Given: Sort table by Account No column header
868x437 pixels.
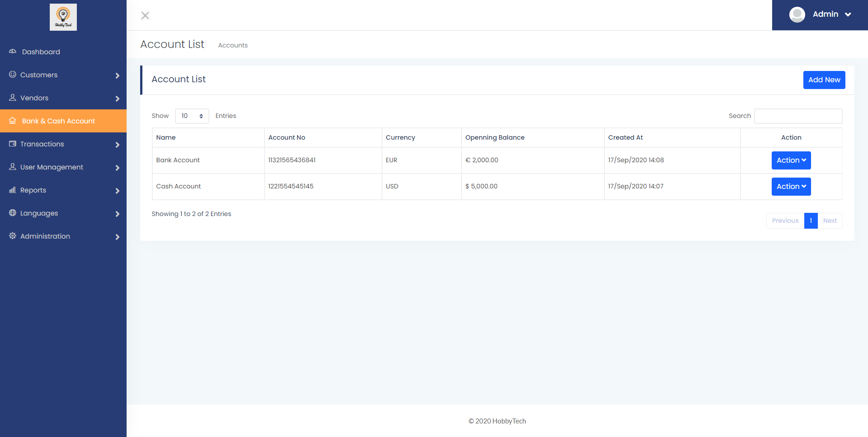Looking at the screenshot, I should [x=323, y=137].
